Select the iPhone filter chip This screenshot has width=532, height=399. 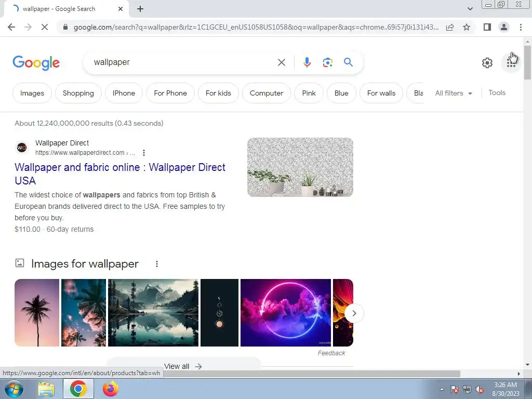124,93
